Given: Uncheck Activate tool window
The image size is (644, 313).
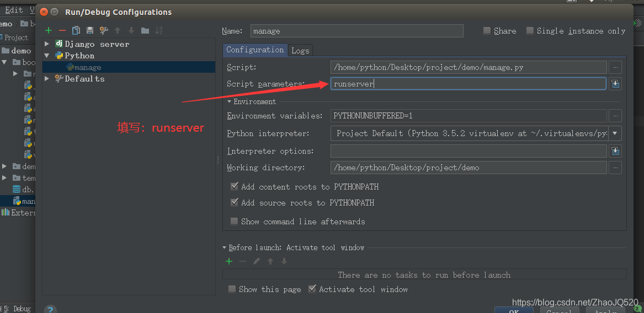Looking at the screenshot, I should coord(312,289).
